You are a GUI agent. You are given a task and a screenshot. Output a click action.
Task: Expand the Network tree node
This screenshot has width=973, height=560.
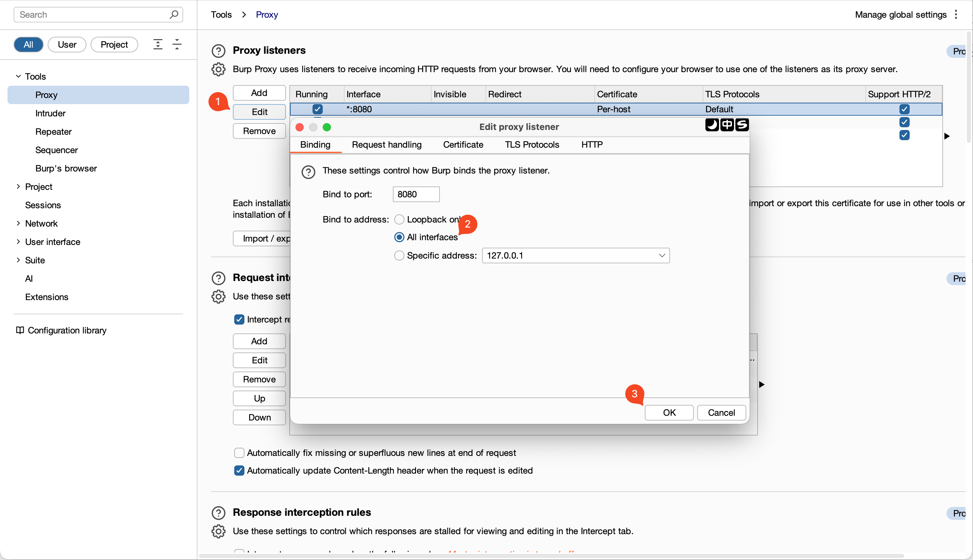[18, 223]
